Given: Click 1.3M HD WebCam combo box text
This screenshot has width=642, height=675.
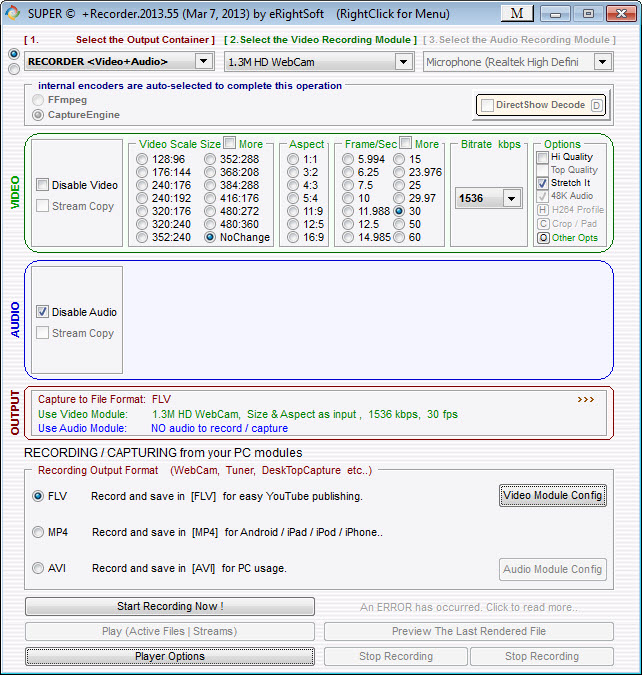Looking at the screenshot, I should click(x=271, y=62).
